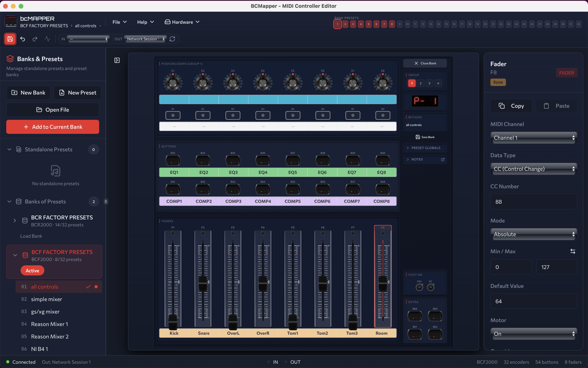Refresh MIDI ports with the refresh icon
Screen dimensions: 588x368
pyautogui.click(x=173, y=39)
